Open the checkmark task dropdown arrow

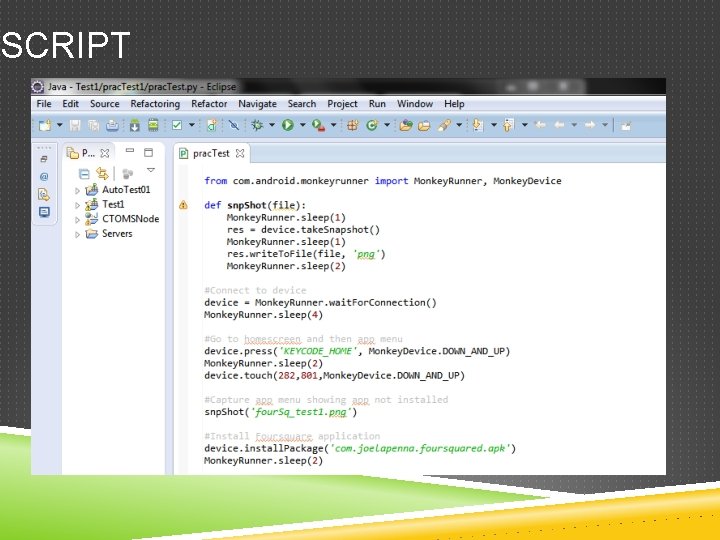[x=192, y=125]
